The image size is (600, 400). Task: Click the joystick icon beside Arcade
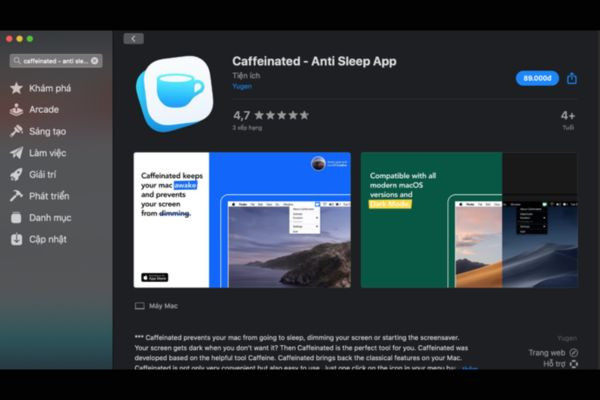[16, 110]
